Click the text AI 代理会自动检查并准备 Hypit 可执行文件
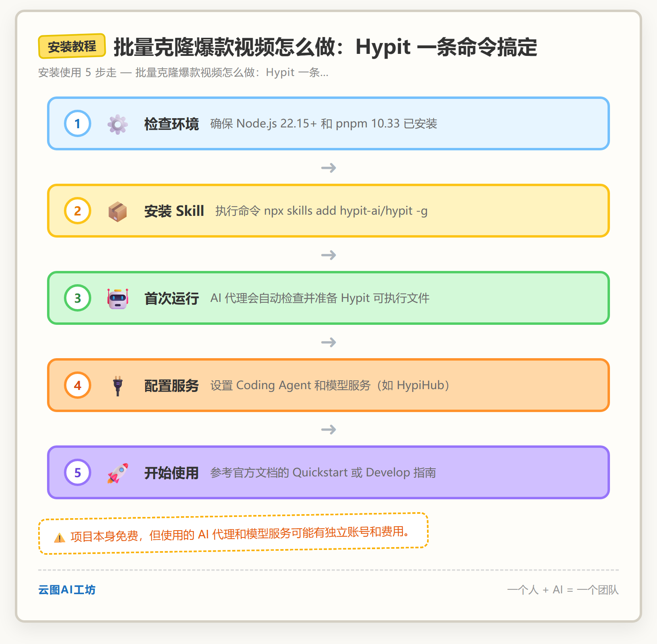This screenshot has width=657, height=644. coord(320,298)
